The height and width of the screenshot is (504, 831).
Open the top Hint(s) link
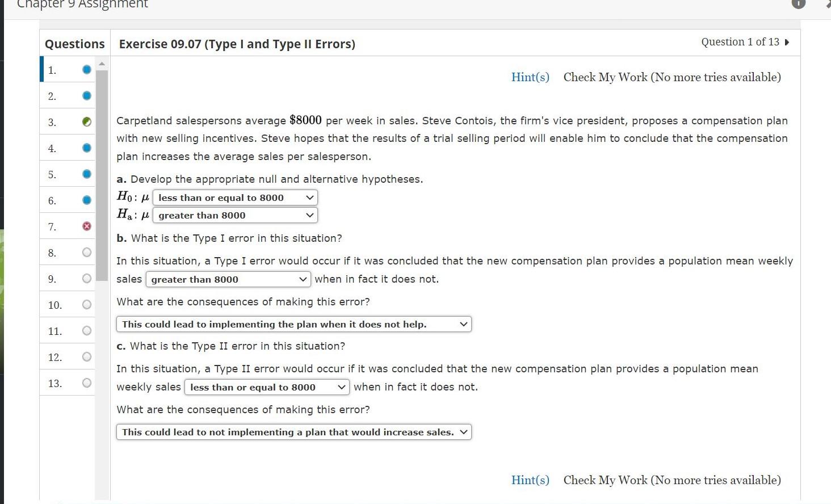[x=530, y=77]
